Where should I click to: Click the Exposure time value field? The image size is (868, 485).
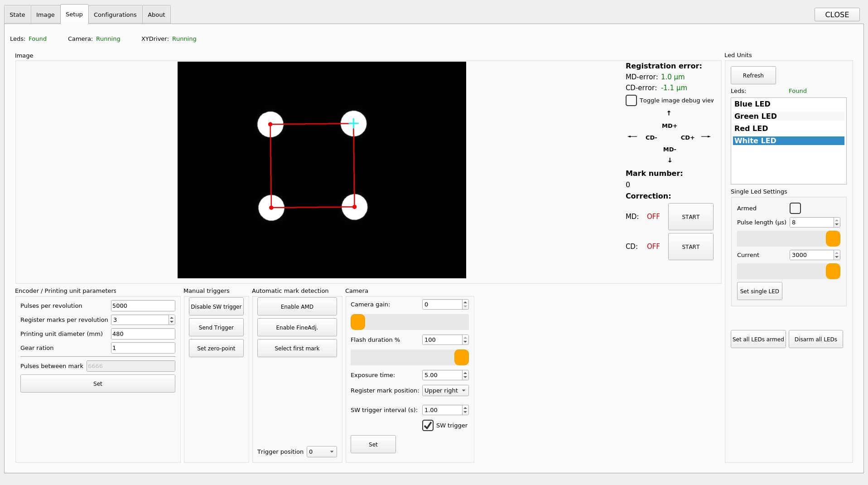(x=442, y=375)
